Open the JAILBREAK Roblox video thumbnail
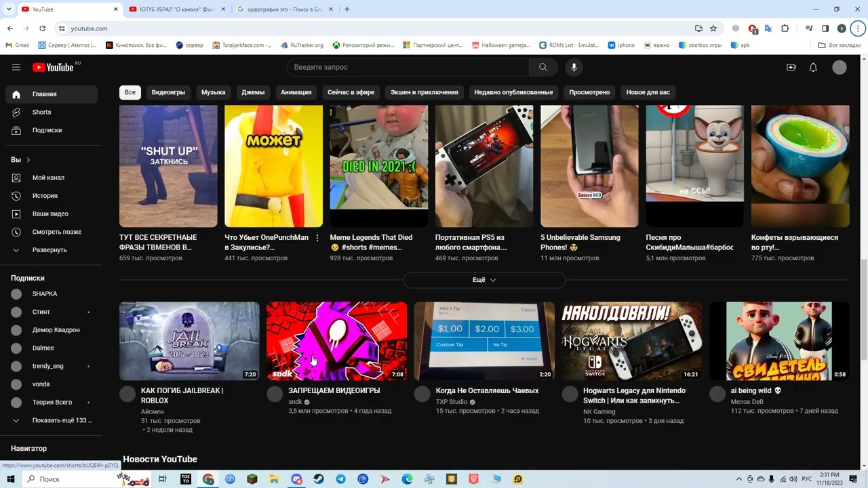Image resolution: width=868 pixels, height=488 pixels. [189, 341]
